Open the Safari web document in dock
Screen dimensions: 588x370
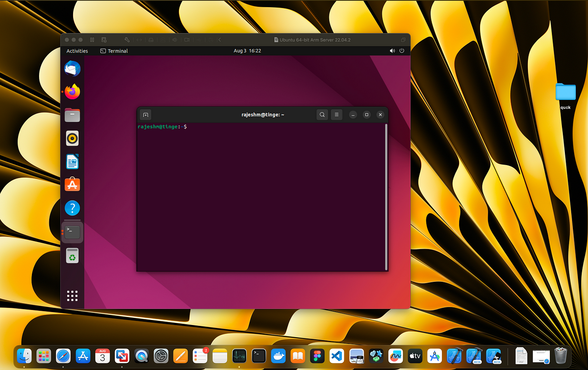(x=541, y=357)
